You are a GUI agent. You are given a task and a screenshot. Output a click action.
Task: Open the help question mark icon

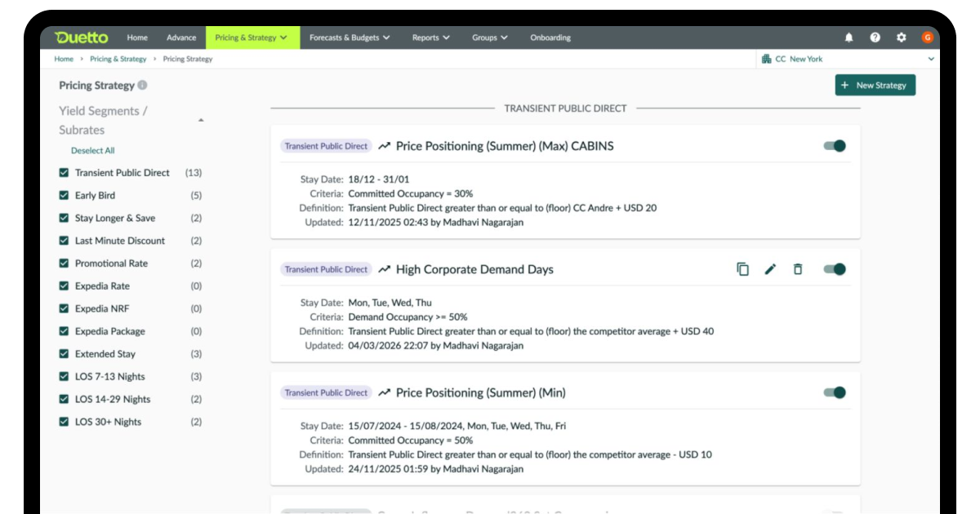pyautogui.click(x=875, y=38)
